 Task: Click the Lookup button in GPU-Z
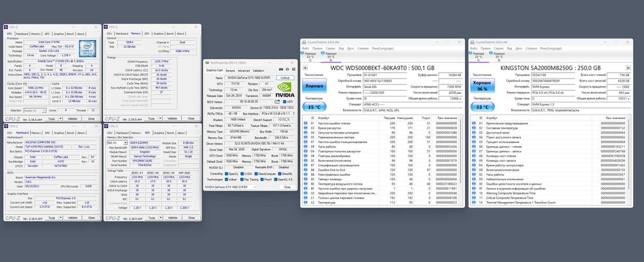point(285,78)
